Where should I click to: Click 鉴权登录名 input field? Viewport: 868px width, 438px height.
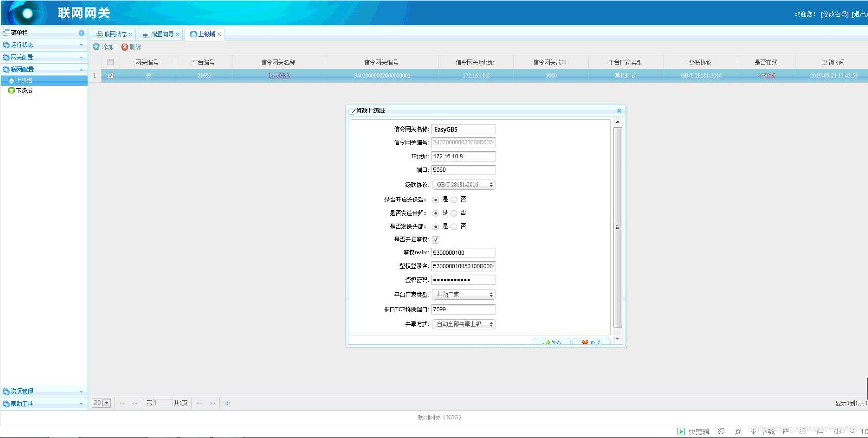(463, 266)
